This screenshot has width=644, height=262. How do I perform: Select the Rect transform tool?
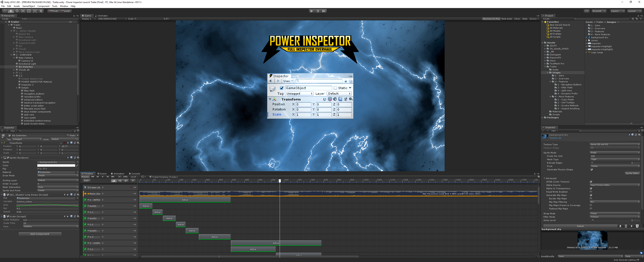29,11
